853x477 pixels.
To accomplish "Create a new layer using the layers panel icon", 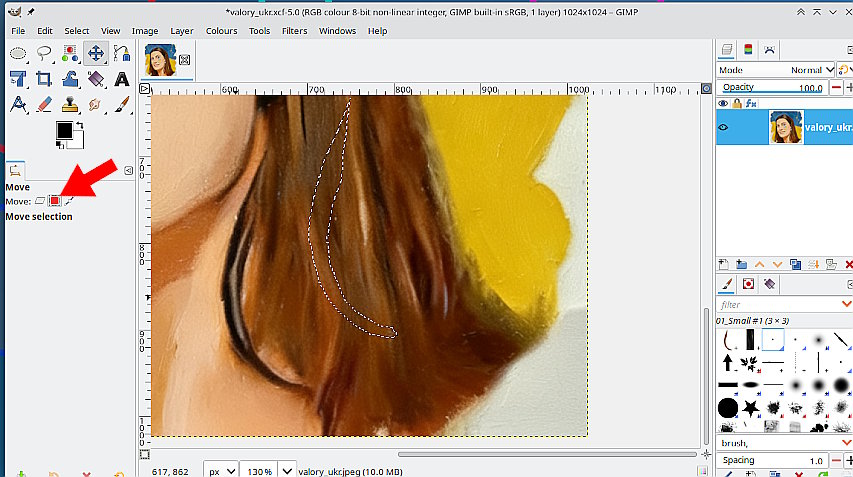I will [x=725, y=264].
